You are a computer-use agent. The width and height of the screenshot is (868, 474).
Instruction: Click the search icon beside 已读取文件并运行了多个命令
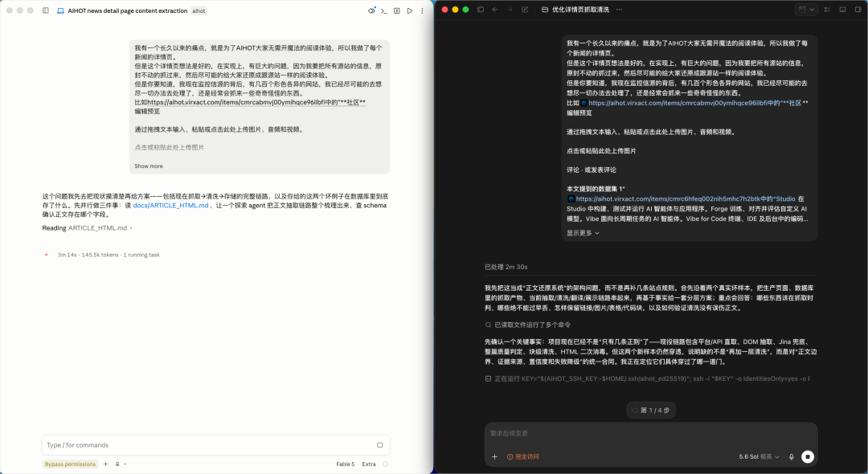(x=488, y=325)
